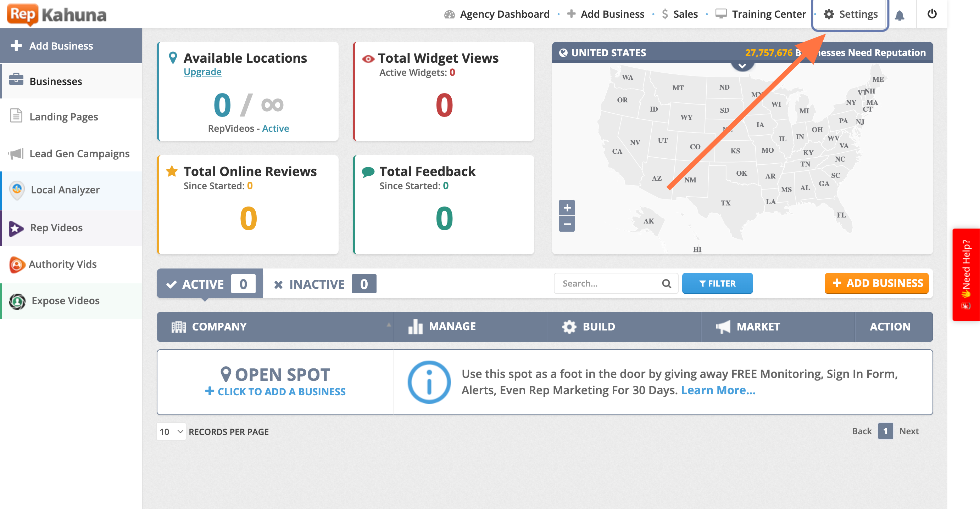Zoom out on the map

pyautogui.click(x=567, y=224)
